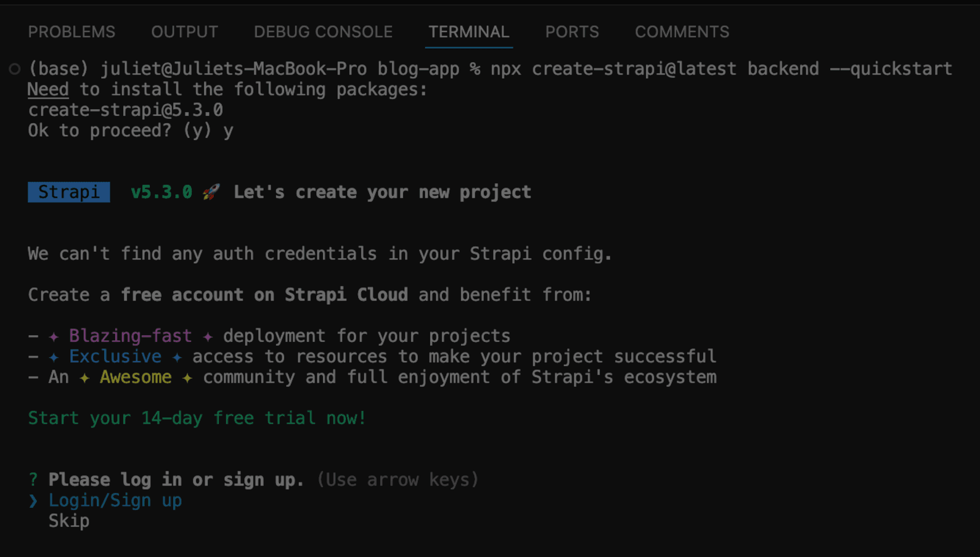Click the purple Blazing-fast text
This screenshot has height=557, width=980.
[130, 336]
